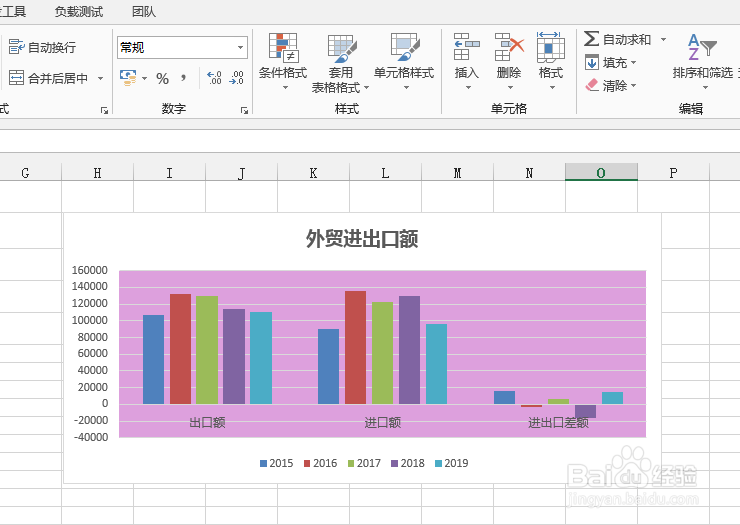Viewport: 740px width, 525px height.
Task: Open Cell Styles (单元格样式) menu
Action: point(404,61)
